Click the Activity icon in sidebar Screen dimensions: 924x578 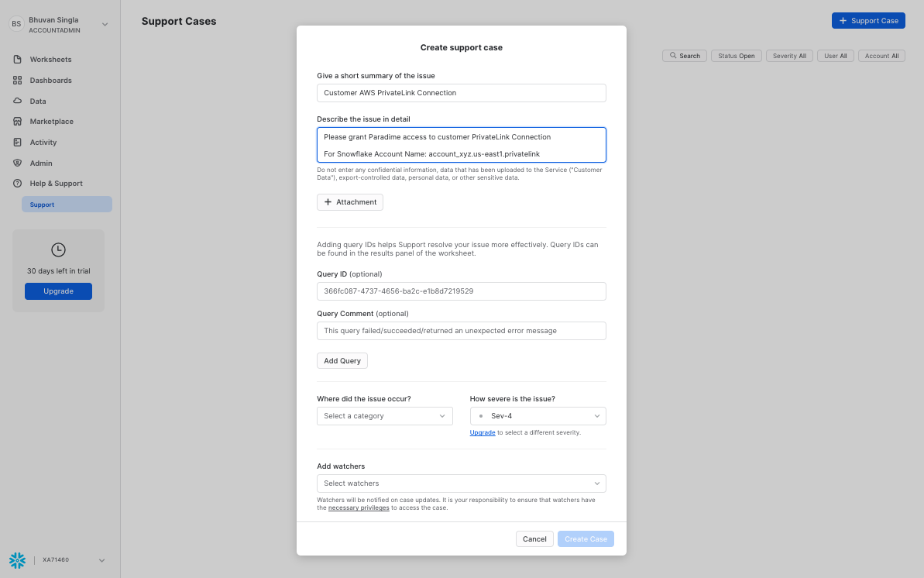pyautogui.click(x=17, y=143)
